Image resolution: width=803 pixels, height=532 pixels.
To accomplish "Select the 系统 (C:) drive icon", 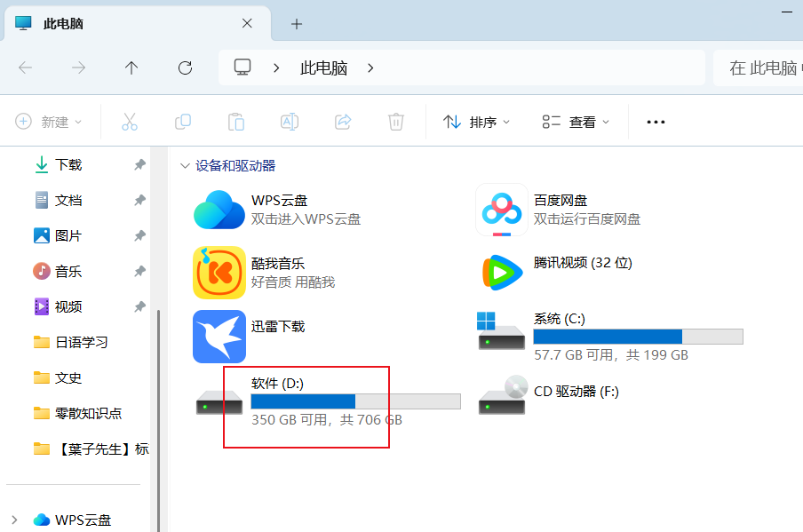I will [x=501, y=331].
